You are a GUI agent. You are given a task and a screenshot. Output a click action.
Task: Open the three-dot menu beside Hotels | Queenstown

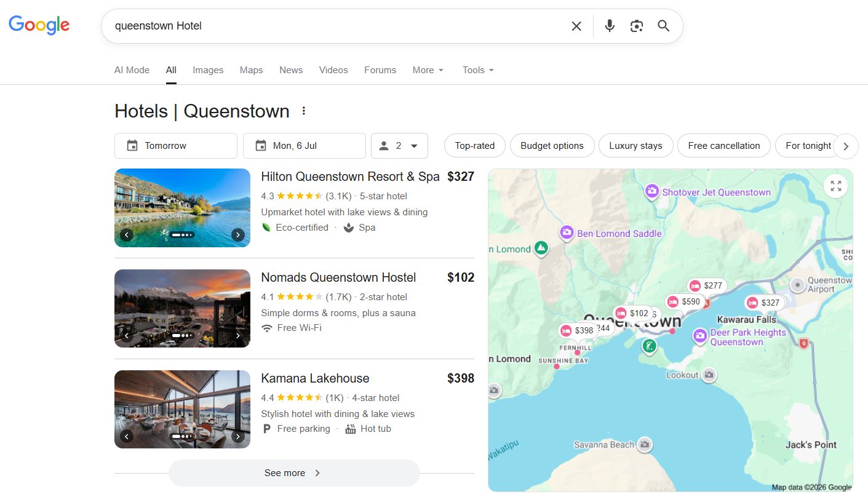(303, 111)
